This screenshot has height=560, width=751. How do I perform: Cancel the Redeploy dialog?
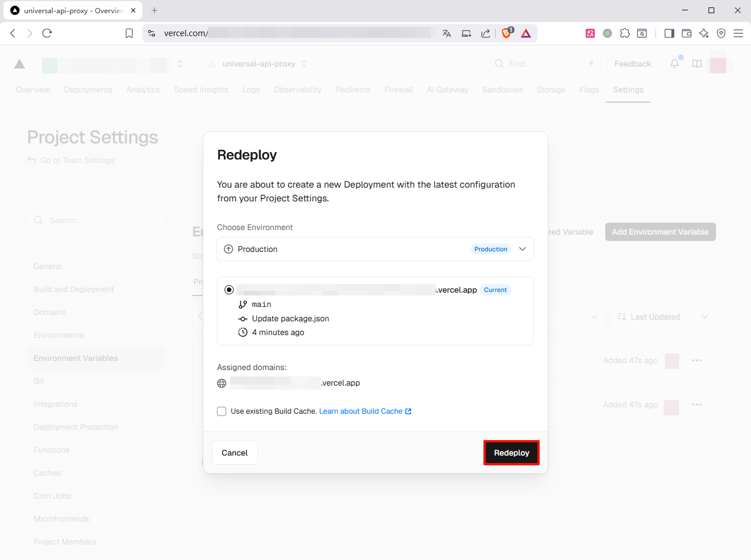[x=235, y=453]
